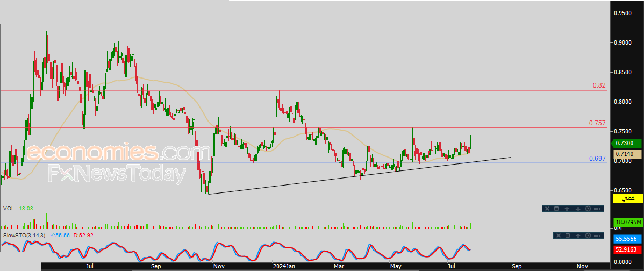The height and width of the screenshot is (271, 644).
Task: Click the K:55.56 stochastic value
Action: point(60,236)
